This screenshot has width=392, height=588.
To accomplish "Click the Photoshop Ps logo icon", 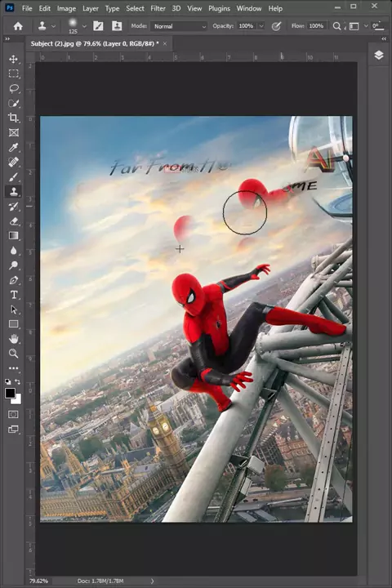I will tap(9, 7).
